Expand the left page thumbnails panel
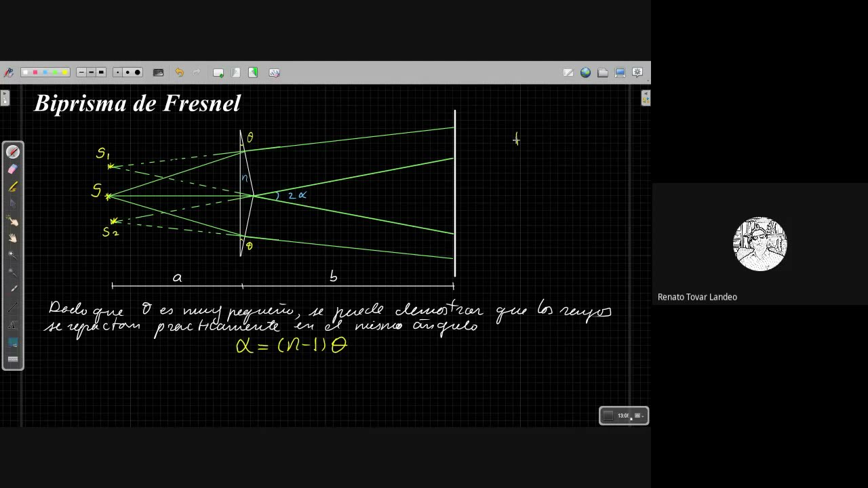The height and width of the screenshot is (488, 868). [x=5, y=98]
